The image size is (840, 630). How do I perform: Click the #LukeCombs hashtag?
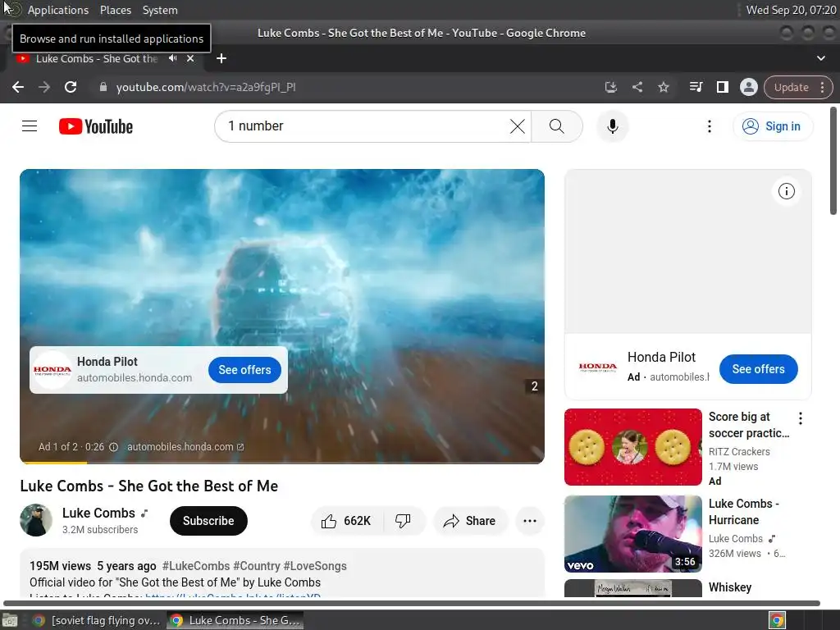tap(196, 566)
